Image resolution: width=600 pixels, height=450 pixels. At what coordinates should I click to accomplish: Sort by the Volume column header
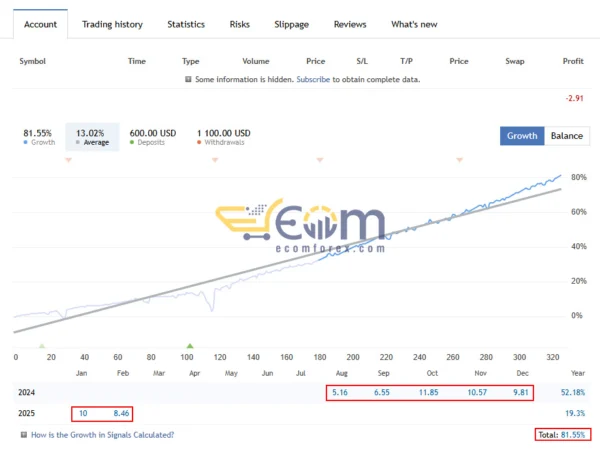(256, 61)
